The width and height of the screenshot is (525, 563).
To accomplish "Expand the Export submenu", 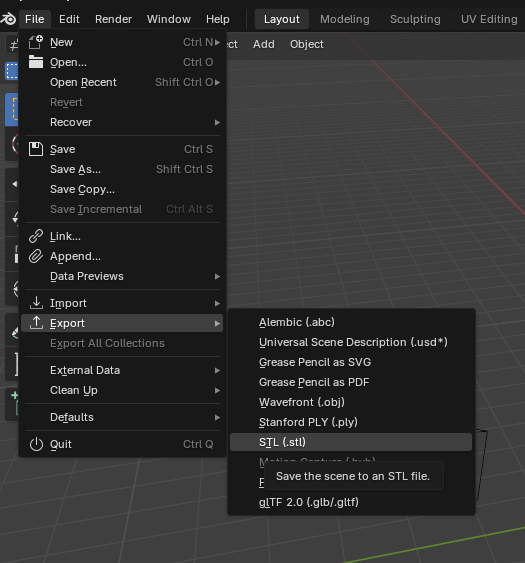I will pyautogui.click(x=122, y=323).
